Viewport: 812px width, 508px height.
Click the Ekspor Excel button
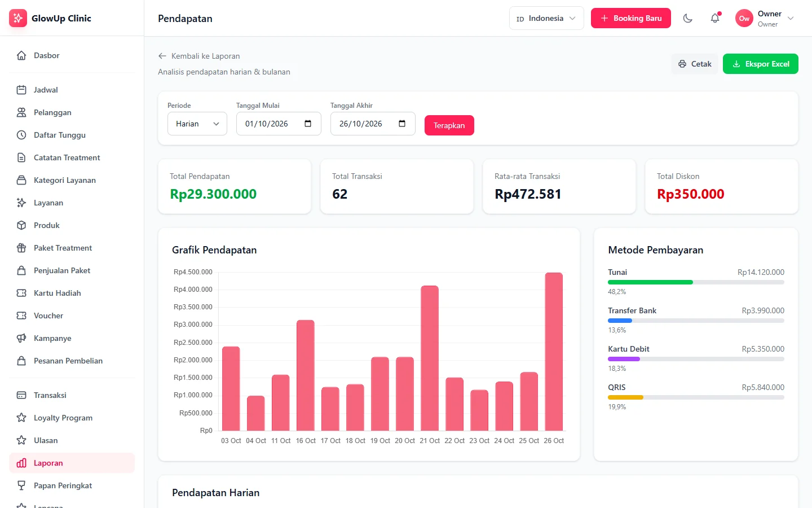pos(761,64)
